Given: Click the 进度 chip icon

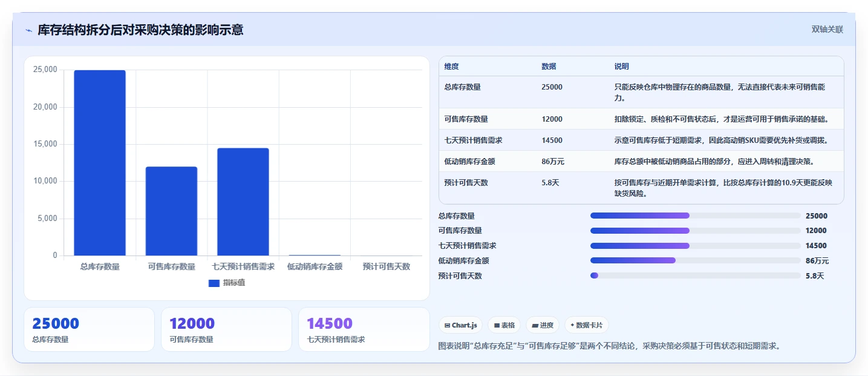Looking at the screenshot, I should click(x=535, y=325).
